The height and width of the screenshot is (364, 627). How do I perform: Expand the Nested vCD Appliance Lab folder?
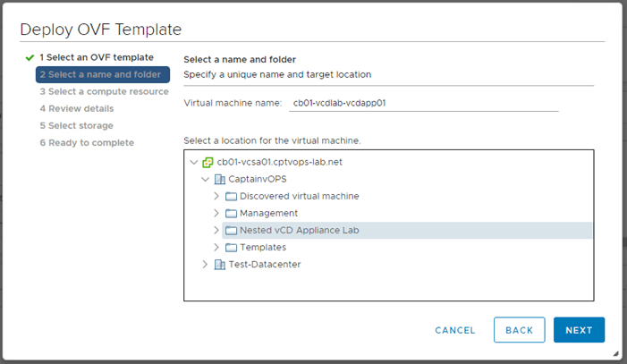(x=216, y=231)
